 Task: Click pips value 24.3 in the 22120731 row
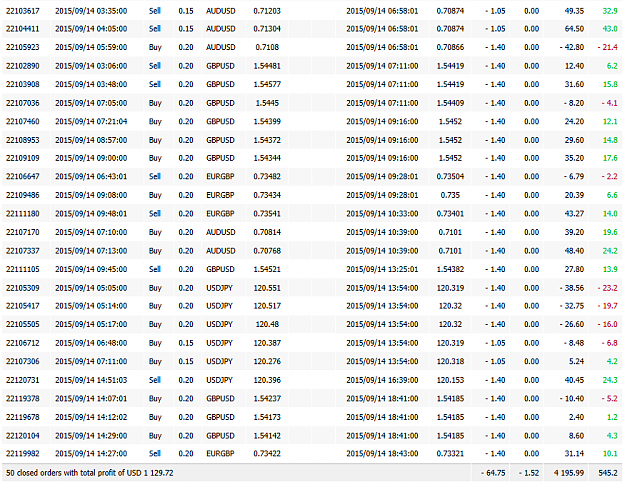[610, 380]
